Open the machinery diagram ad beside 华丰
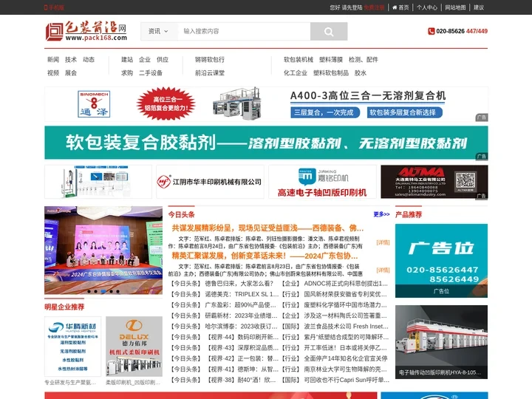 98,182
